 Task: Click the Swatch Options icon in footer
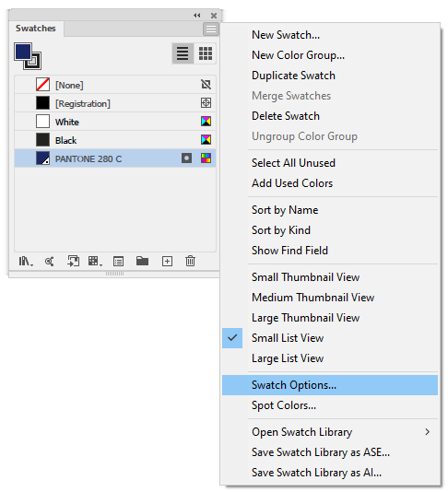[x=118, y=261]
